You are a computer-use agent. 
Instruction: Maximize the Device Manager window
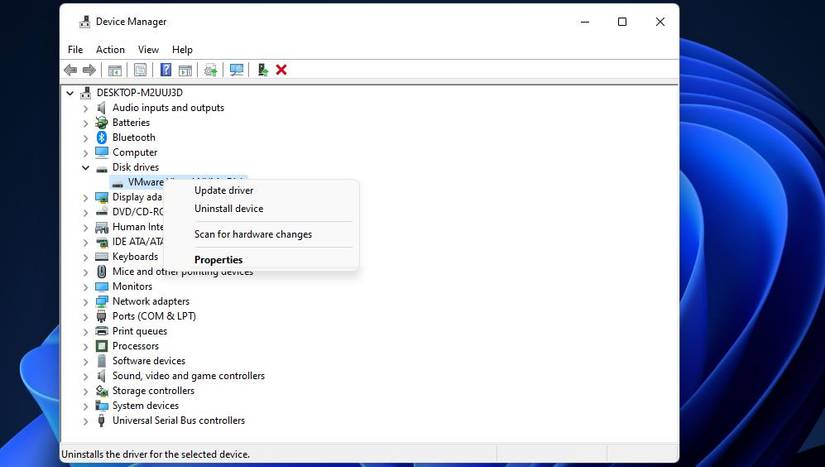tap(622, 22)
